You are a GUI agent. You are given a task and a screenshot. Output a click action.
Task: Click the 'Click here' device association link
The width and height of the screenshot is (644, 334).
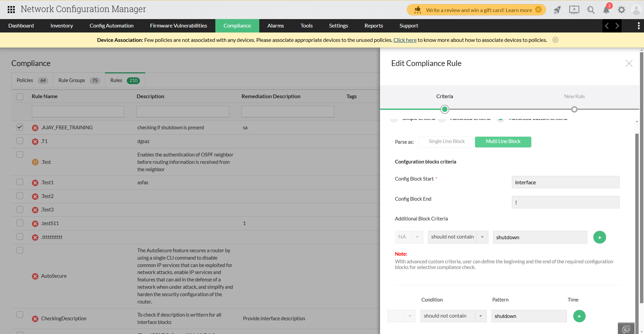(405, 40)
